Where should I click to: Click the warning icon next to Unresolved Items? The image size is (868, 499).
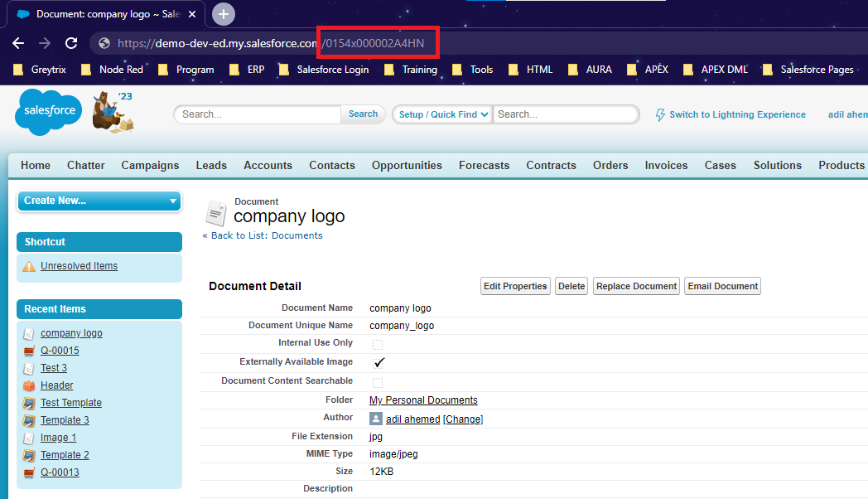29,266
